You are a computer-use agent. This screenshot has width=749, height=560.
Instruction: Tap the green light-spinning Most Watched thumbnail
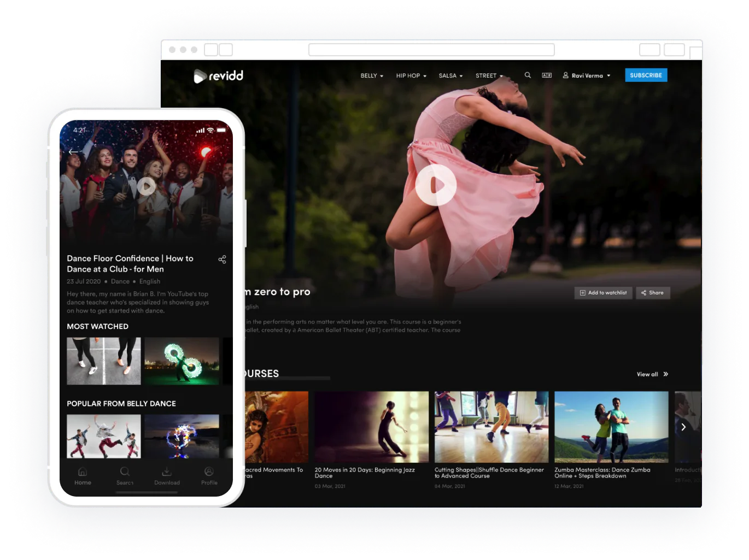click(x=182, y=361)
